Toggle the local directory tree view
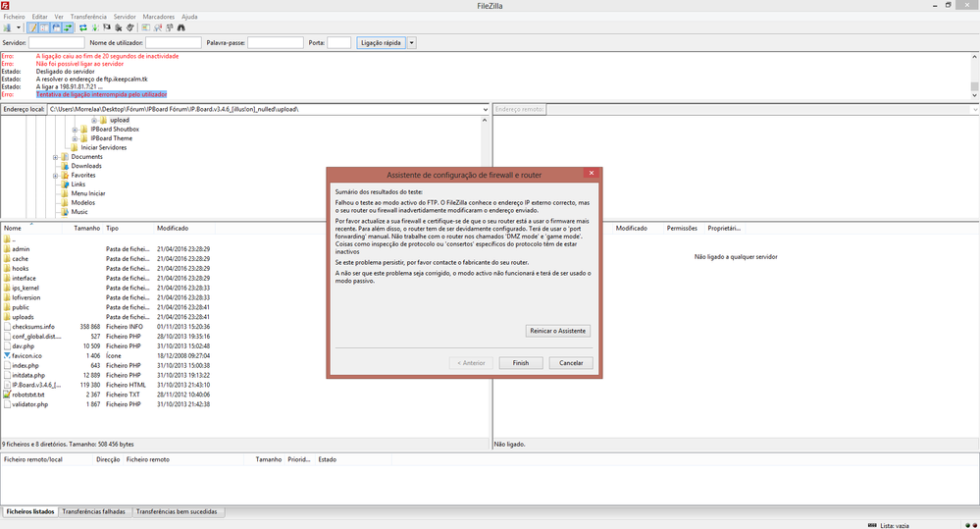Viewport: 980px width, 529px height. point(44,27)
